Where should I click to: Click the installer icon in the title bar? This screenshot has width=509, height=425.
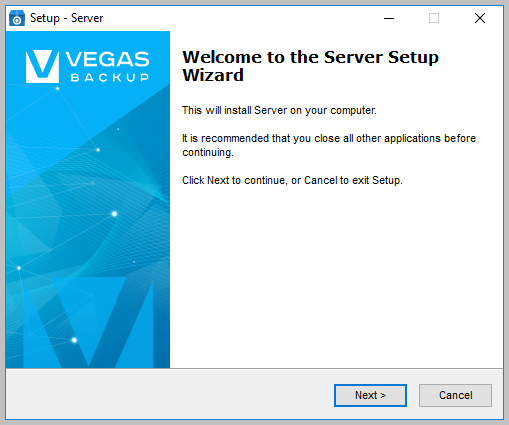coord(17,18)
